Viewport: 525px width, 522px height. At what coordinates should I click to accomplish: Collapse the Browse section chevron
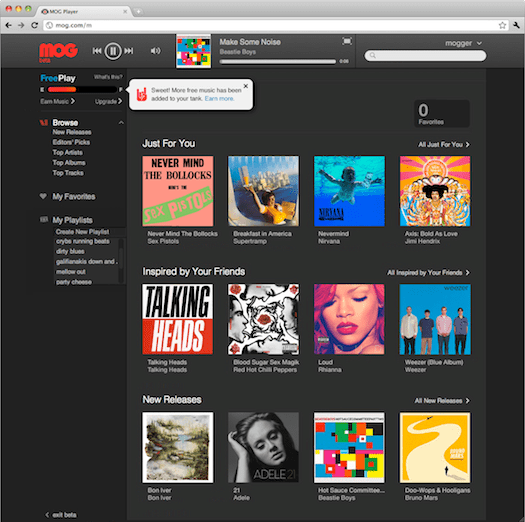click(121, 123)
